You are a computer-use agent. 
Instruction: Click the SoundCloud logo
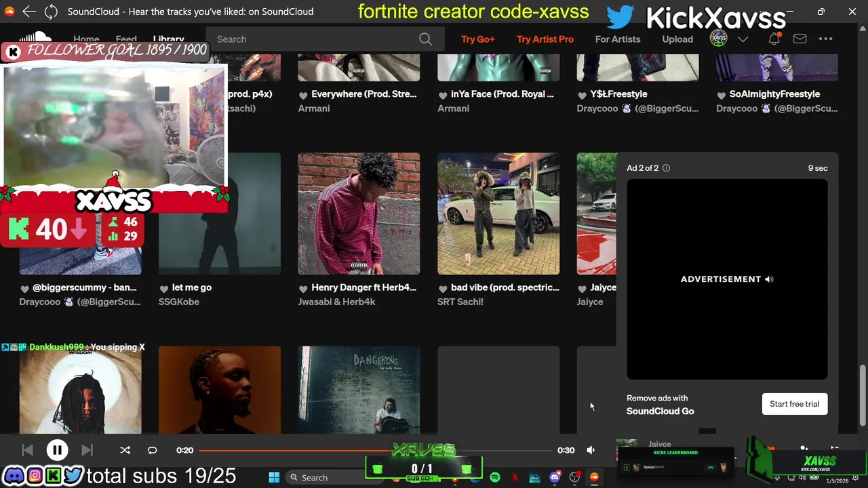click(x=35, y=37)
